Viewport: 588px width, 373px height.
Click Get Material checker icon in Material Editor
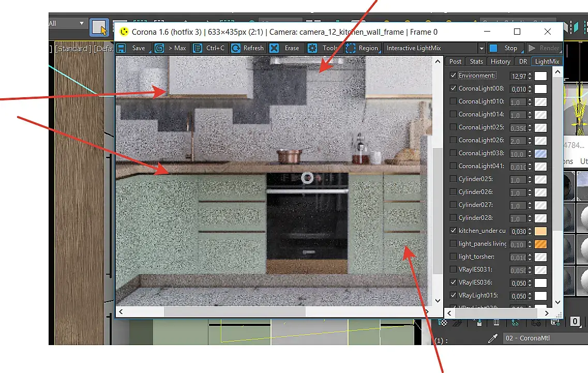tap(443, 322)
